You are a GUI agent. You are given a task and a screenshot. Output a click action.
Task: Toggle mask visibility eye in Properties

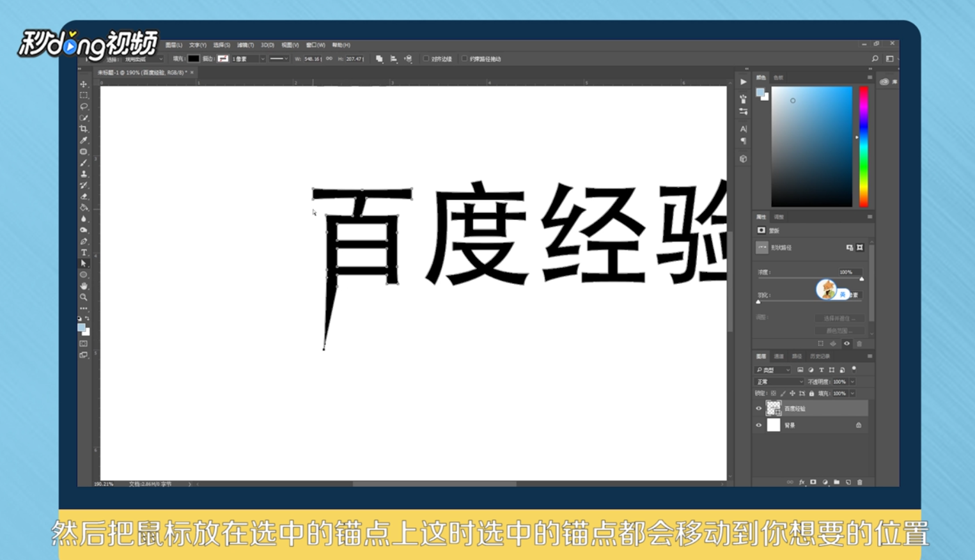click(846, 343)
